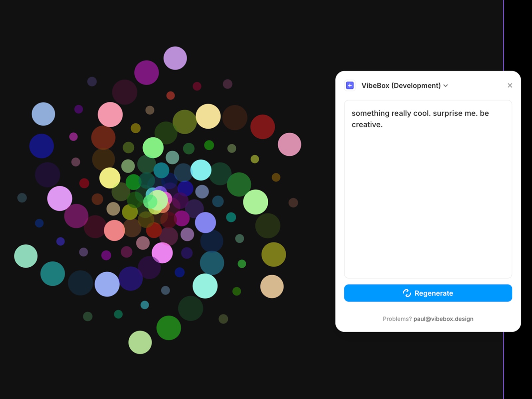Click the refresh icon inside the Regenerate button
This screenshot has width=532, height=399.
pyautogui.click(x=407, y=293)
